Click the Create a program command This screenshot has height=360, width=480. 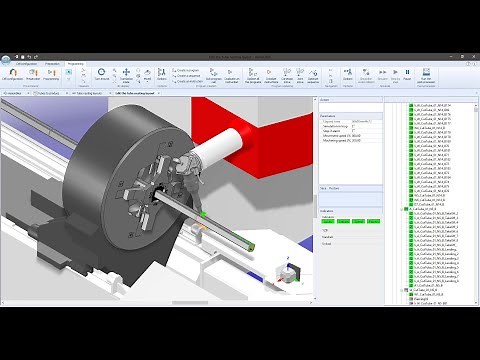186,71
